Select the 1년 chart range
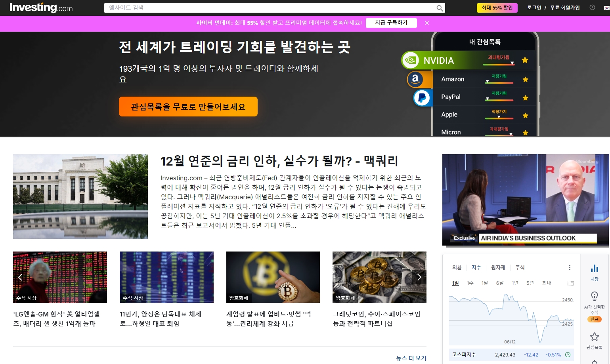The height and width of the screenshot is (364, 610). coord(515,283)
